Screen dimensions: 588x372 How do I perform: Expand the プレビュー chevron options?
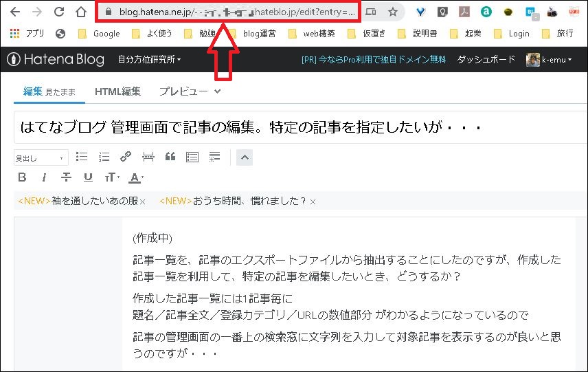pyautogui.click(x=218, y=91)
